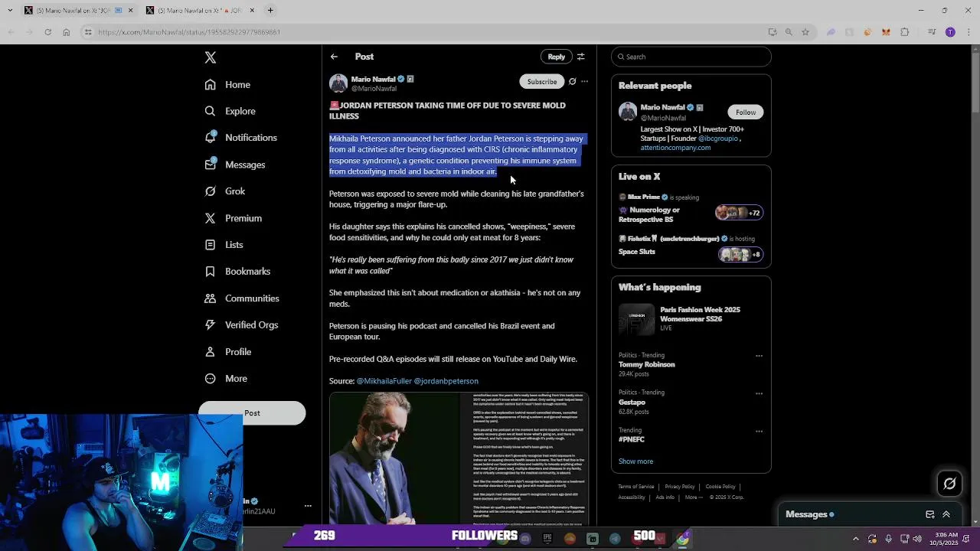Click the Verified Orgs lightning icon
980x551 pixels.
pos(210,324)
